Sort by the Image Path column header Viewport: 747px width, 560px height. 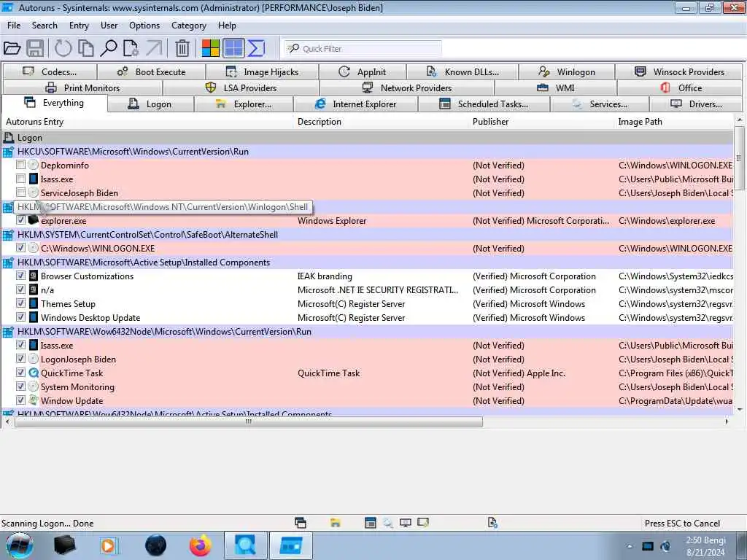point(674,122)
